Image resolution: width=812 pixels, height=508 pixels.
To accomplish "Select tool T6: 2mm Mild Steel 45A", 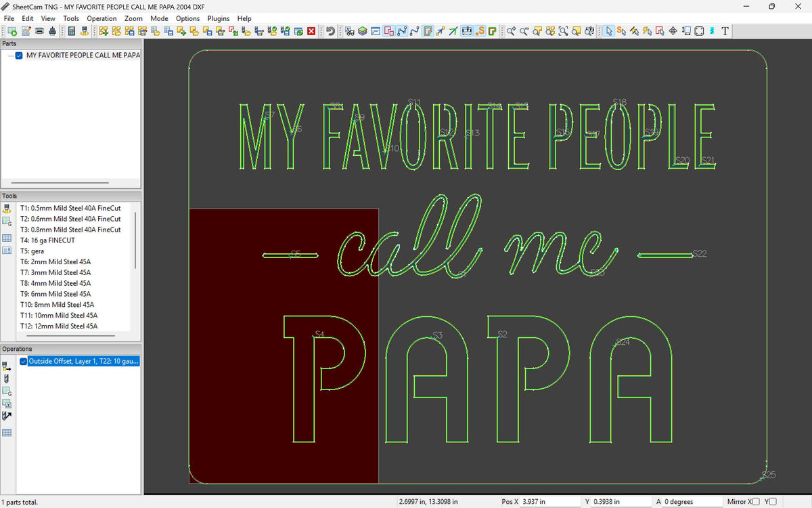I will 55,261.
